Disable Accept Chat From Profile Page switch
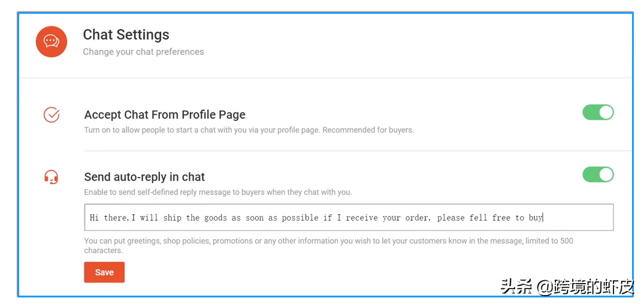 click(x=598, y=113)
